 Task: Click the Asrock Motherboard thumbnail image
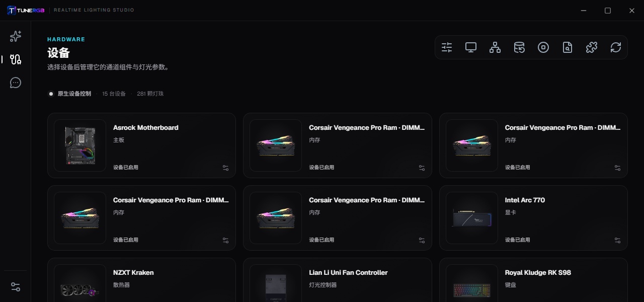tap(80, 145)
